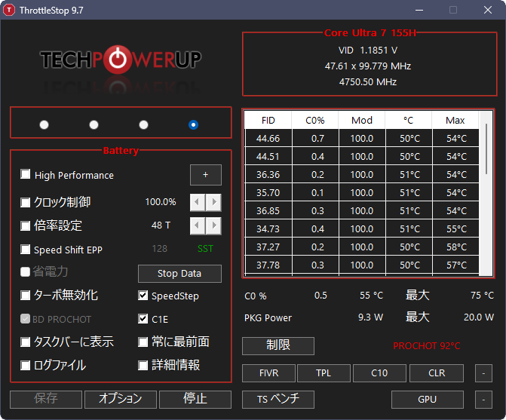
Task: Decrease 倍率設定 multiplier with left arrow
Action: [198, 225]
